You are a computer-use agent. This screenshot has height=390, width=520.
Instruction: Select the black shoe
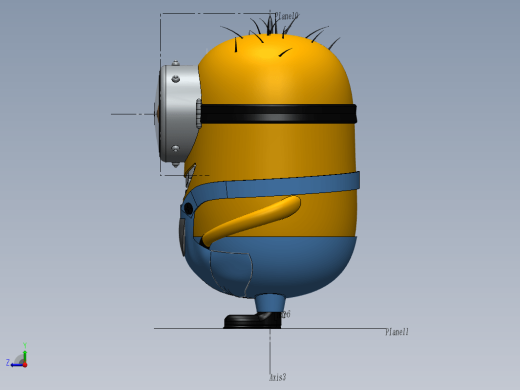pos(252,321)
